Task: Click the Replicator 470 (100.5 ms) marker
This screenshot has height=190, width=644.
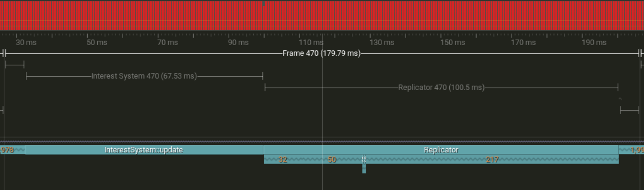Action: point(441,87)
